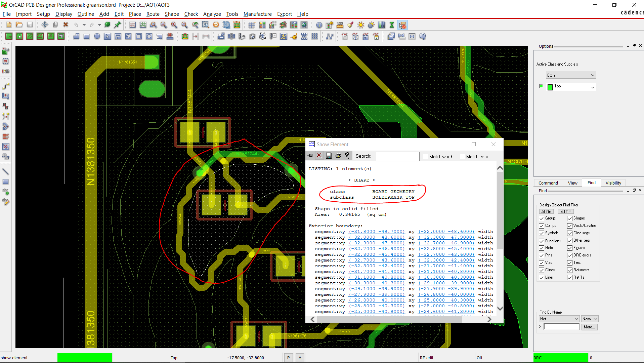Open the Route menu
This screenshot has height=363, width=644.
153,14
